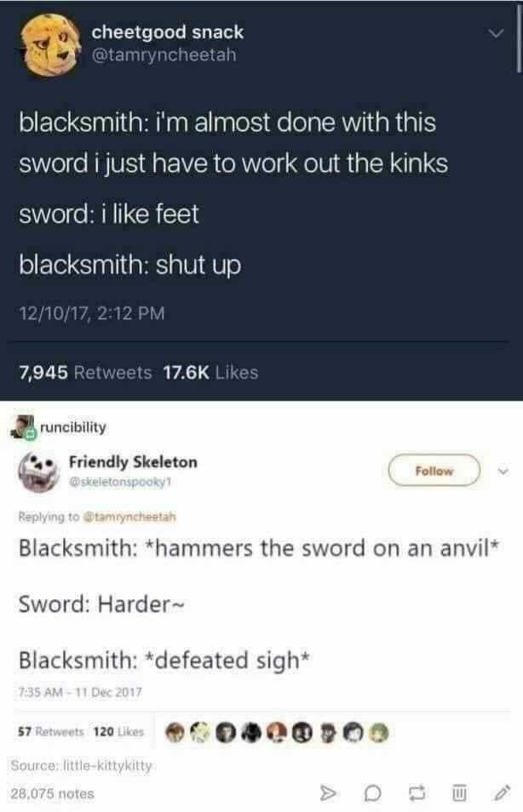Open the @tamryncheetah handle under cheetgood snack
This screenshot has width=523, height=812.
[164, 54]
